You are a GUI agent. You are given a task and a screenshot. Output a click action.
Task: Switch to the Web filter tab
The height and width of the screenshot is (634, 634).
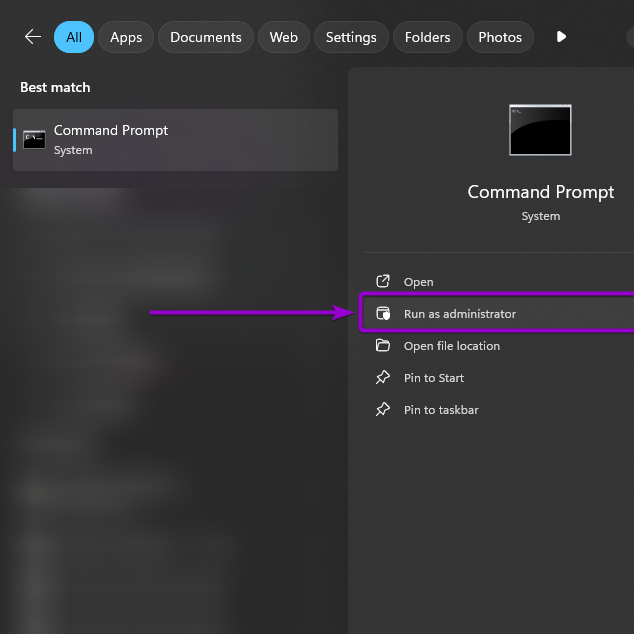point(284,37)
